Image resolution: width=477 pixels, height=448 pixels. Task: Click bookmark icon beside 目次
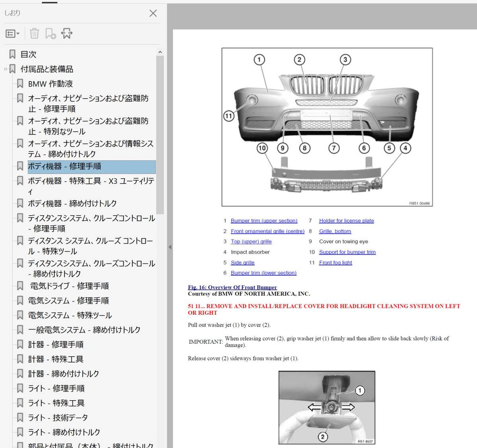[x=12, y=54]
